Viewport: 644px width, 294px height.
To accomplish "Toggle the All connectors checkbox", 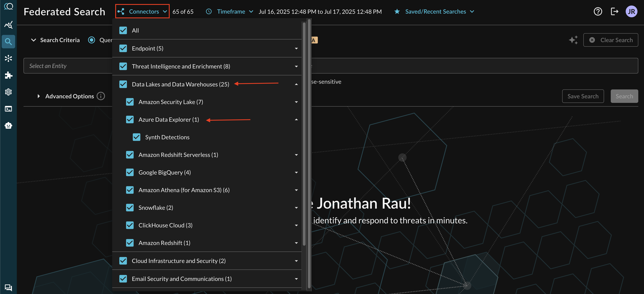I will (123, 31).
